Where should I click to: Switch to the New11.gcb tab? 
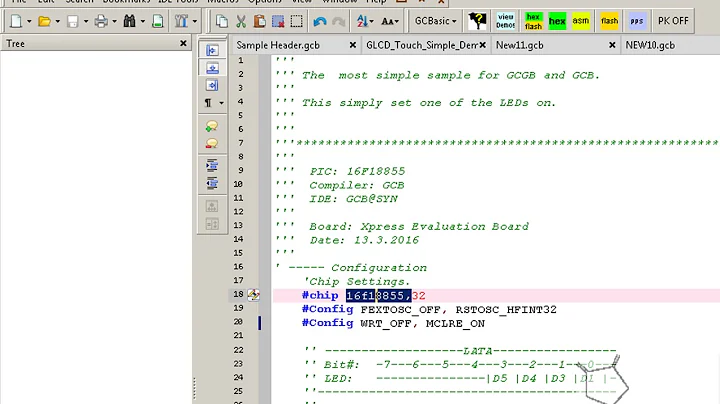520,45
